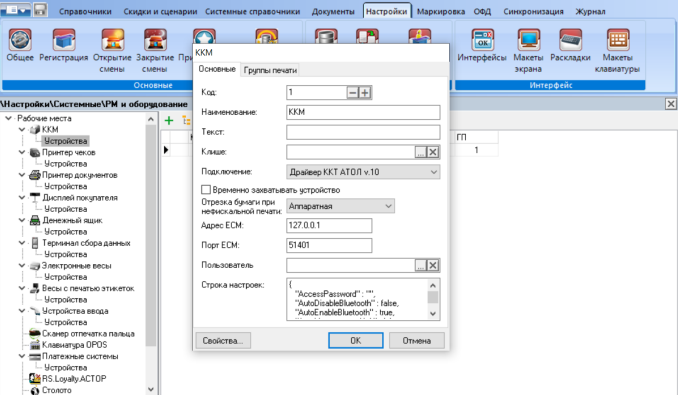Collapse Принтер чеков node

(x=22, y=152)
